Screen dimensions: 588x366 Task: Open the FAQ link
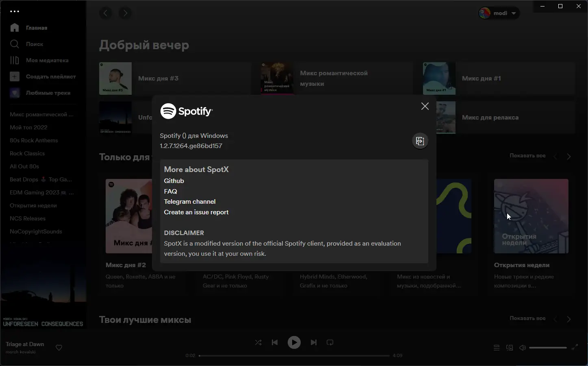tap(171, 192)
